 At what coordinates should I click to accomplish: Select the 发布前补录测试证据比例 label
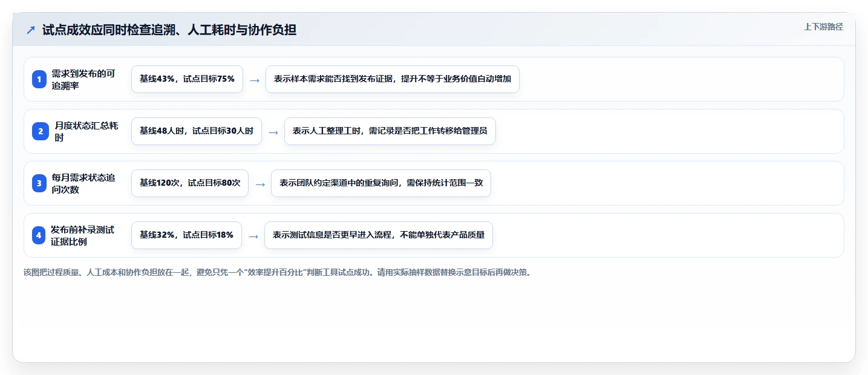(82, 235)
